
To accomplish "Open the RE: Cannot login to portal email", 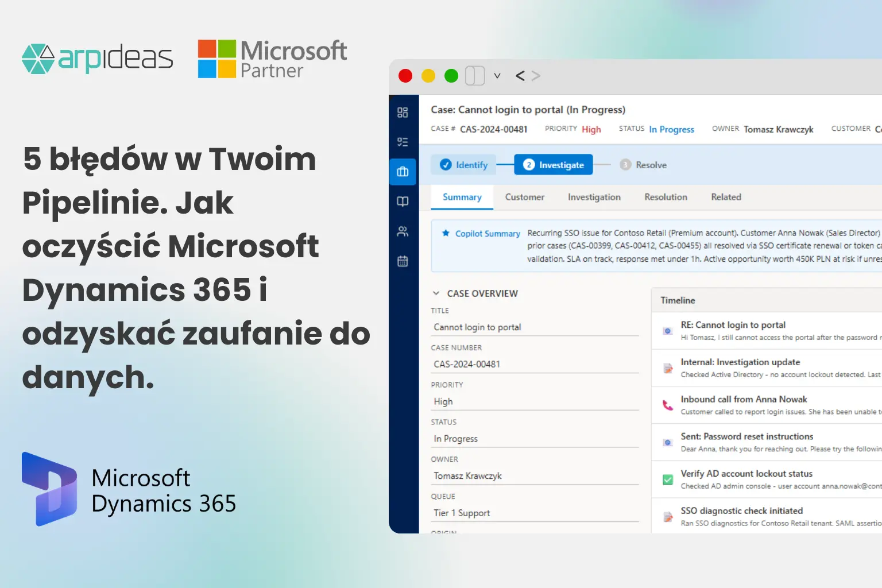I will (x=733, y=324).
